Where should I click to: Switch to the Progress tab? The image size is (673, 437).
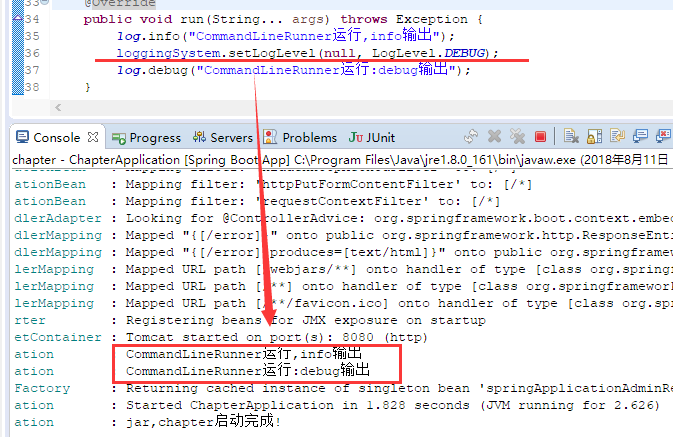point(146,138)
